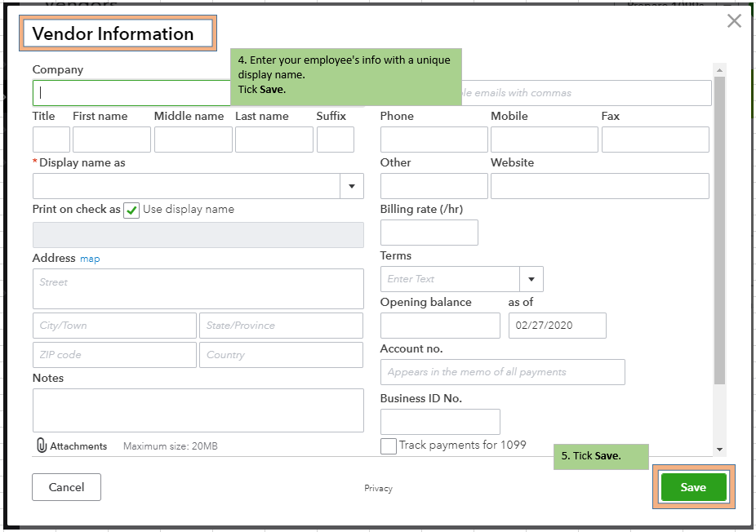
Task: Select the First name field
Action: [112, 140]
